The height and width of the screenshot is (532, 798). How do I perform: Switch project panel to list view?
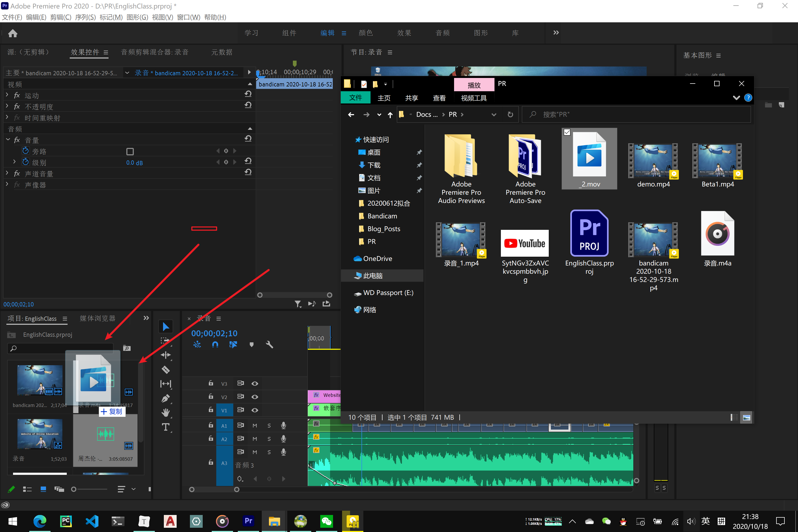coord(27,489)
